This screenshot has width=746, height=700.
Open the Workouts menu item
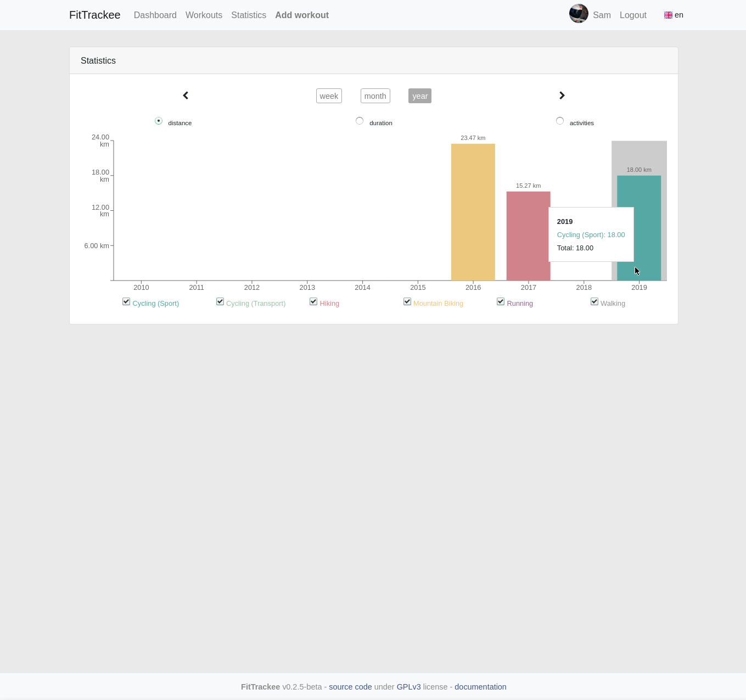(204, 15)
